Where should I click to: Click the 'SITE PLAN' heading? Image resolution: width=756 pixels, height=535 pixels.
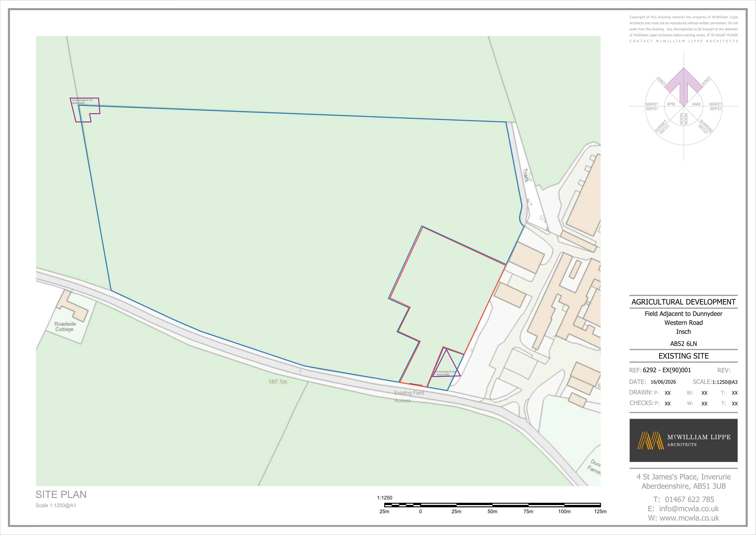click(61, 495)
